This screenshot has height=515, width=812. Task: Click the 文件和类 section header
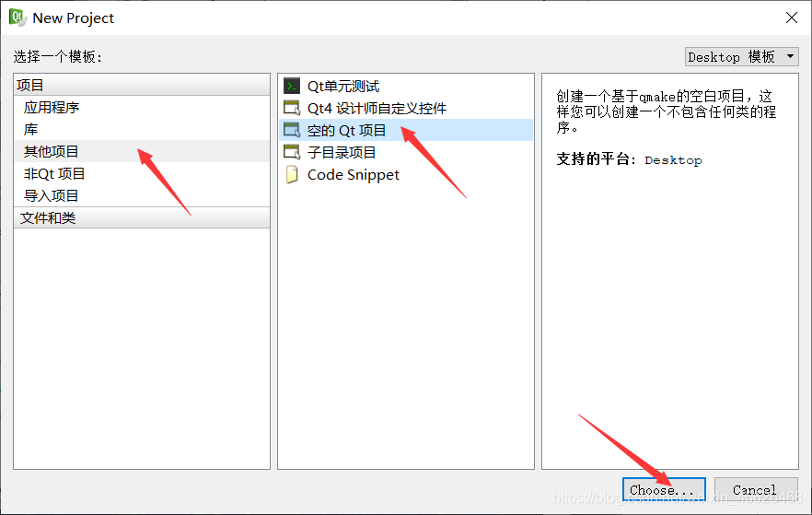point(142,217)
